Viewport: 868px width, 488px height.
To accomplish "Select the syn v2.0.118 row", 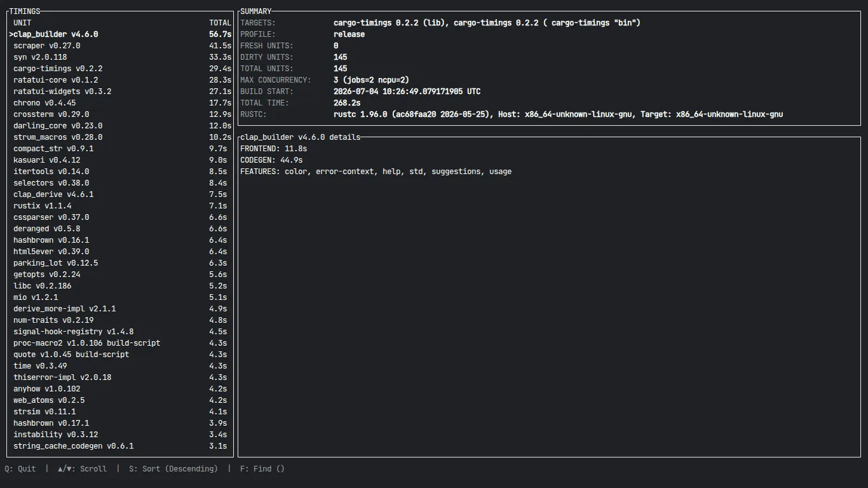I will [120, 57].
